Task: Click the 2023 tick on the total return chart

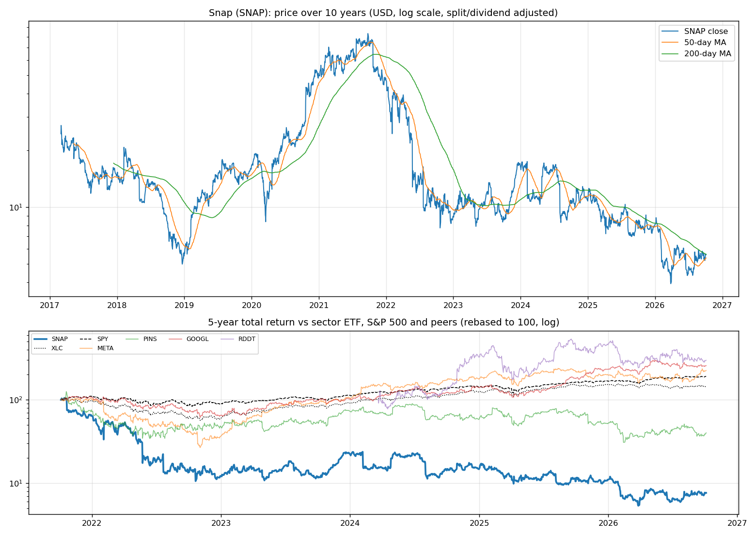Action: (221, 523)
